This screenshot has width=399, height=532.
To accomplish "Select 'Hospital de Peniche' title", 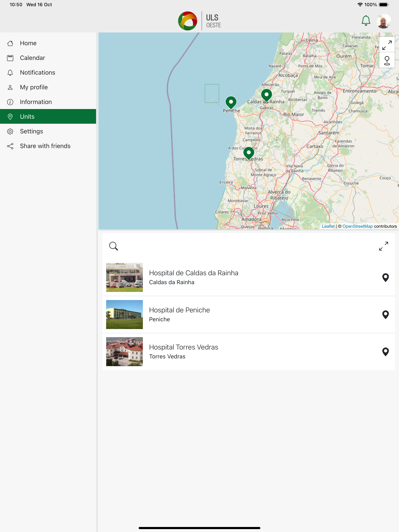I will (x=179, y=310).
